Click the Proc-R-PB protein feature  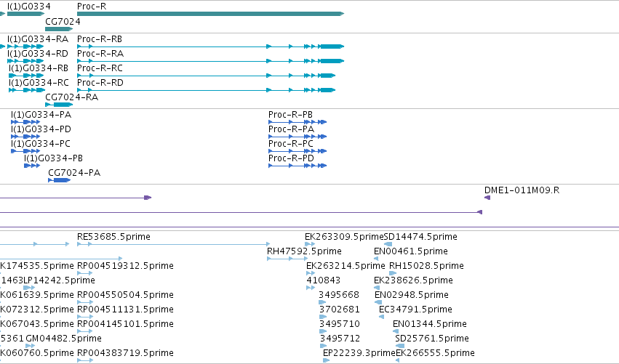coord(297,122)
